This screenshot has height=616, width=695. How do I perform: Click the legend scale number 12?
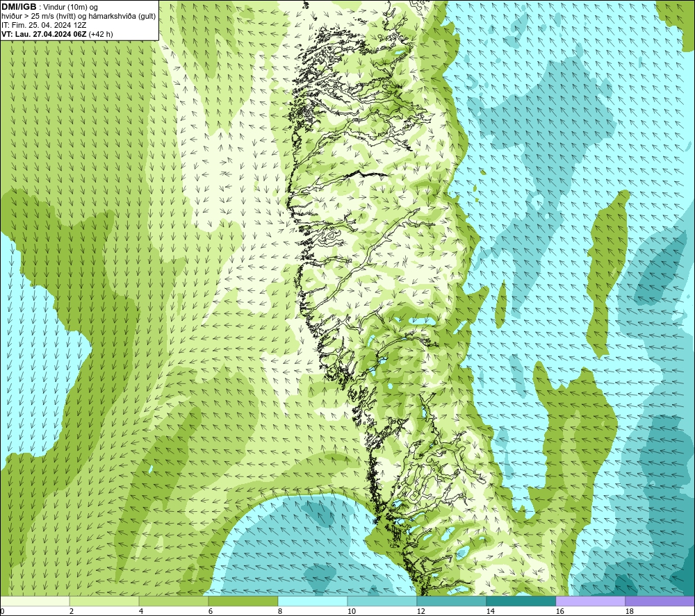coord(420,612)
